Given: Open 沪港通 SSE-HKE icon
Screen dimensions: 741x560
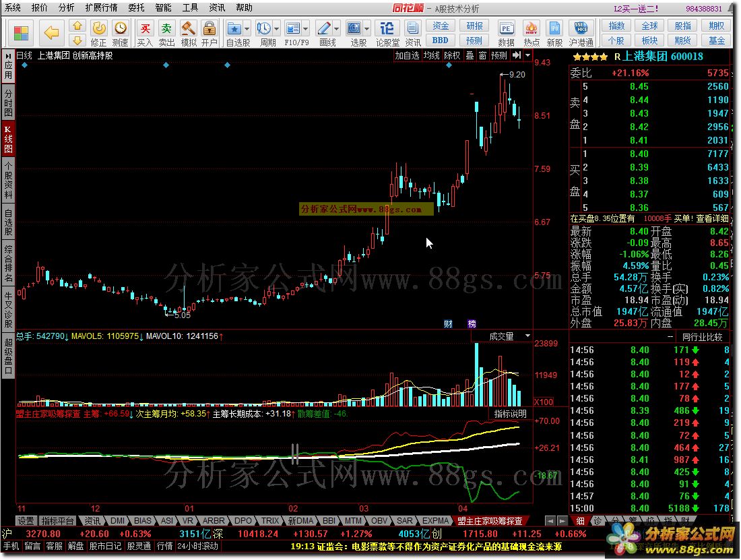Looking at the screenshot, I should coord(581,34).
